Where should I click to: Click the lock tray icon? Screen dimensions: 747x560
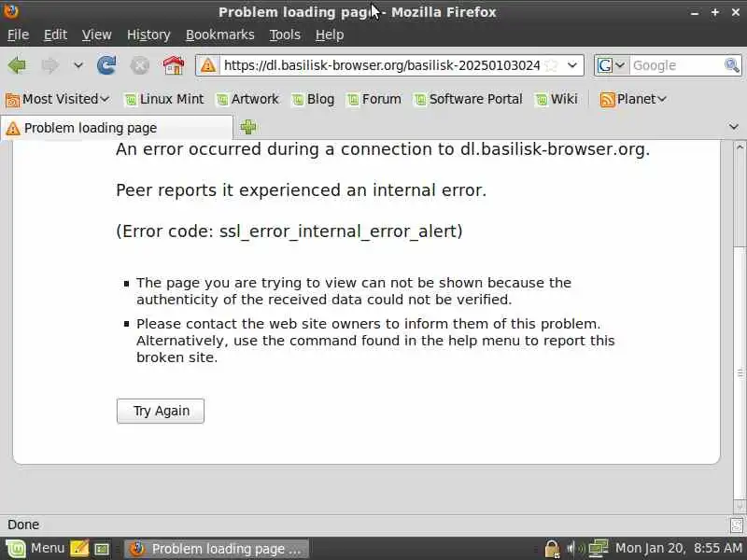tap(552, 549)
